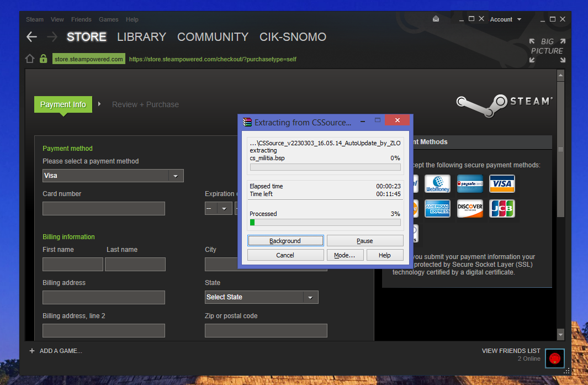Click the JCB payment icon
Viewport: 588px width, 385px height.
[x=502, y=209]
